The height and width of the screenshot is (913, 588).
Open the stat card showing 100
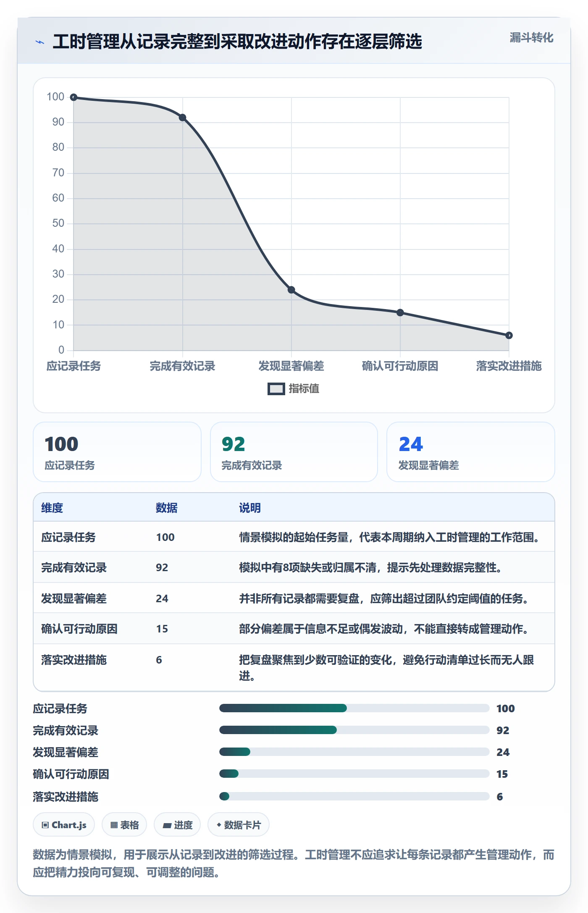tap(117, 452)
